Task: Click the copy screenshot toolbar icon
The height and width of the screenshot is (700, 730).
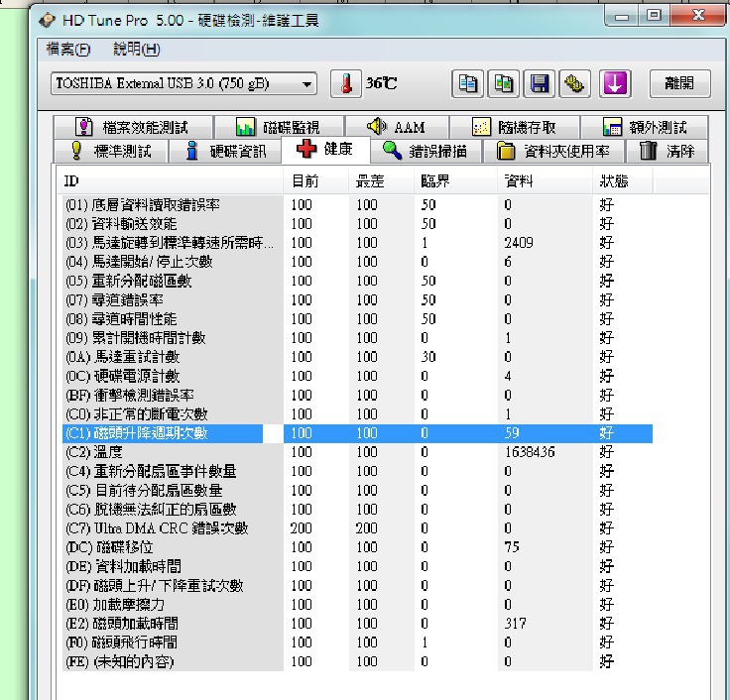Action: pos(503,83)
